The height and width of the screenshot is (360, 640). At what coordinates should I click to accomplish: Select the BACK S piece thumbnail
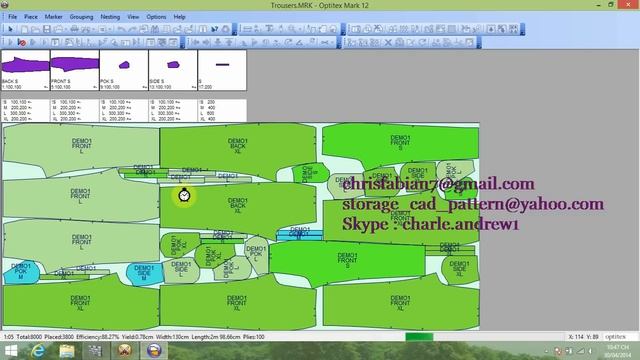click(x=25, y=70)
